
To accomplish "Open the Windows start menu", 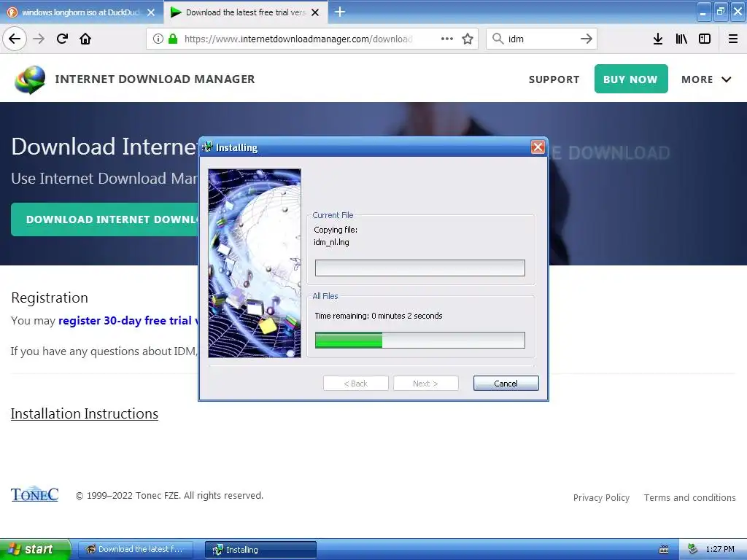I will point(36,549).
